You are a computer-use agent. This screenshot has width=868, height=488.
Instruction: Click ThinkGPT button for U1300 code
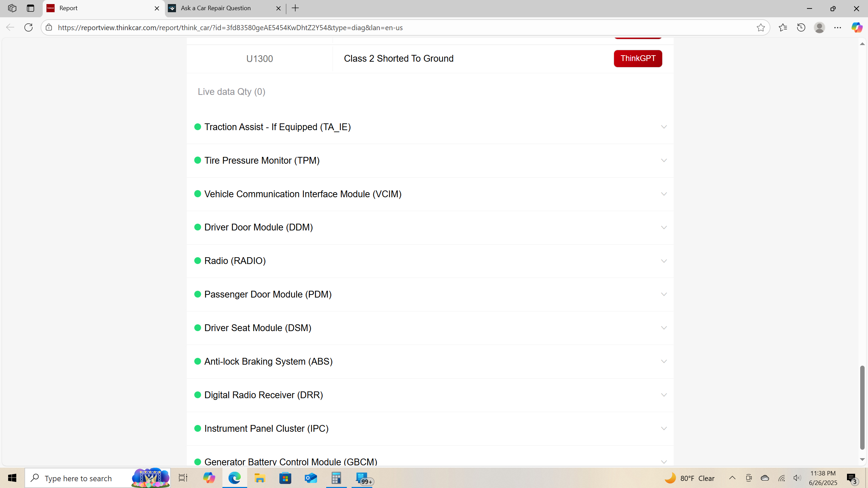coord(637,59)
